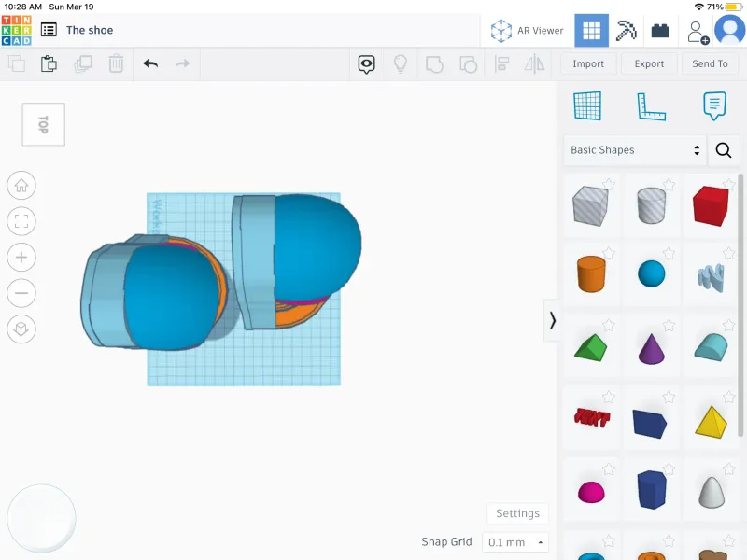The width and height of the screenshot is (747, 560).
Task: Collapse the shapes panel with chevron
Action: coord(552,320)
